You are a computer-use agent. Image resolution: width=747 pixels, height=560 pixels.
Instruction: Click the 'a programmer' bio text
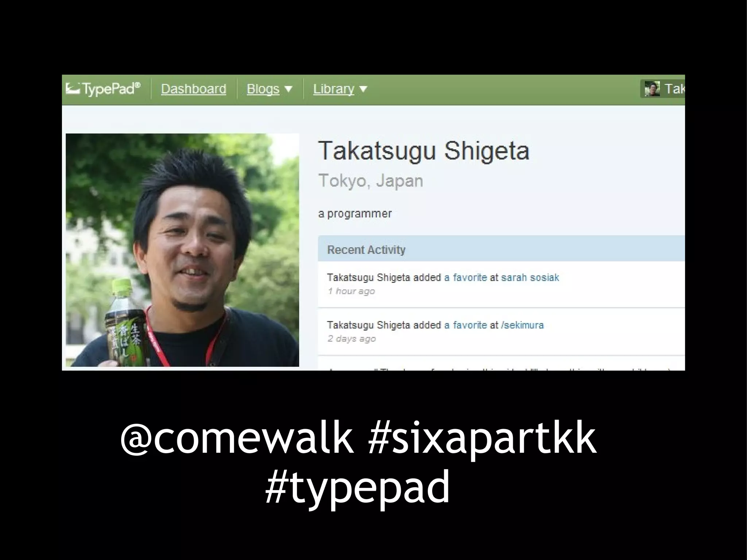pyautogui.click(x=355, y=214)
